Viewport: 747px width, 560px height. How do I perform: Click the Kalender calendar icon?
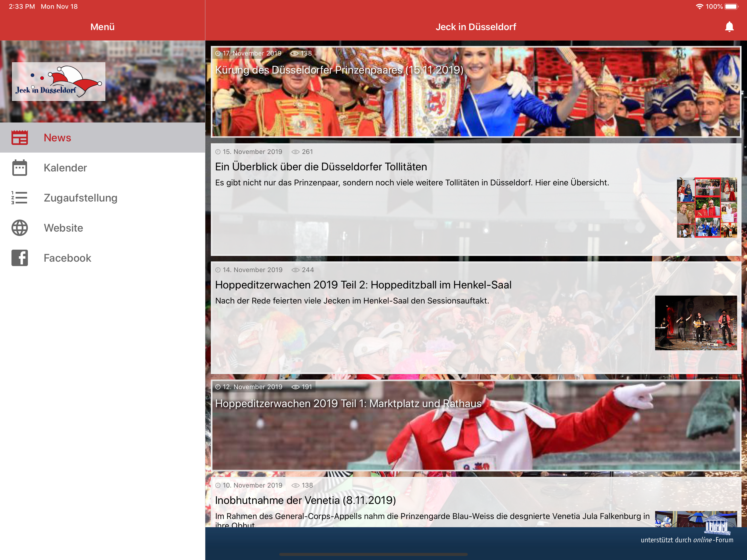(20, 168)
